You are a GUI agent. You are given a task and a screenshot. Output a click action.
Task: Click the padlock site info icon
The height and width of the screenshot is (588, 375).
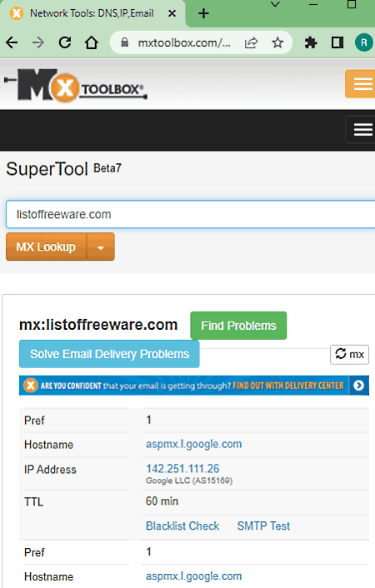125,42
